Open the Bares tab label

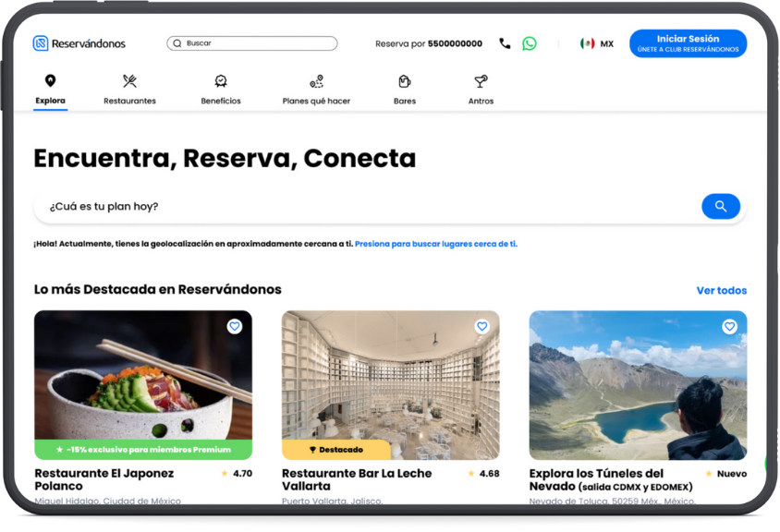[405, 101]
